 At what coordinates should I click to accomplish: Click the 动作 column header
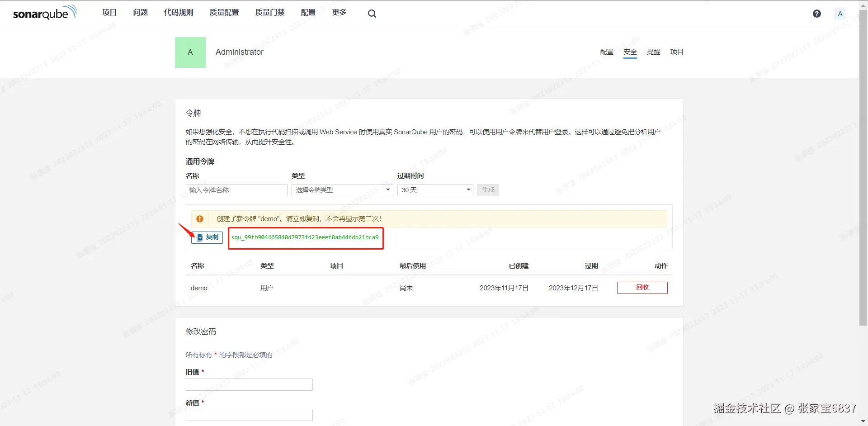point(661,266)
